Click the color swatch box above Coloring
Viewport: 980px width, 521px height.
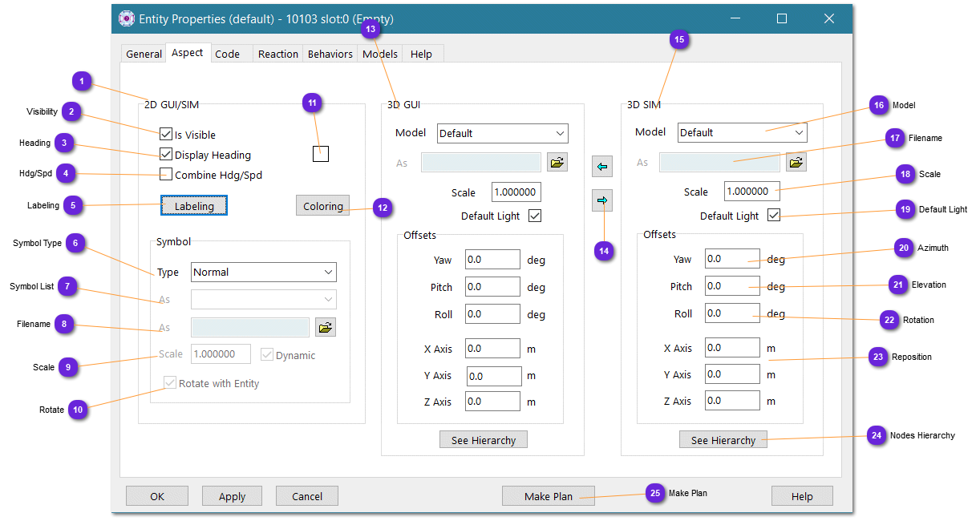[320, 155]
